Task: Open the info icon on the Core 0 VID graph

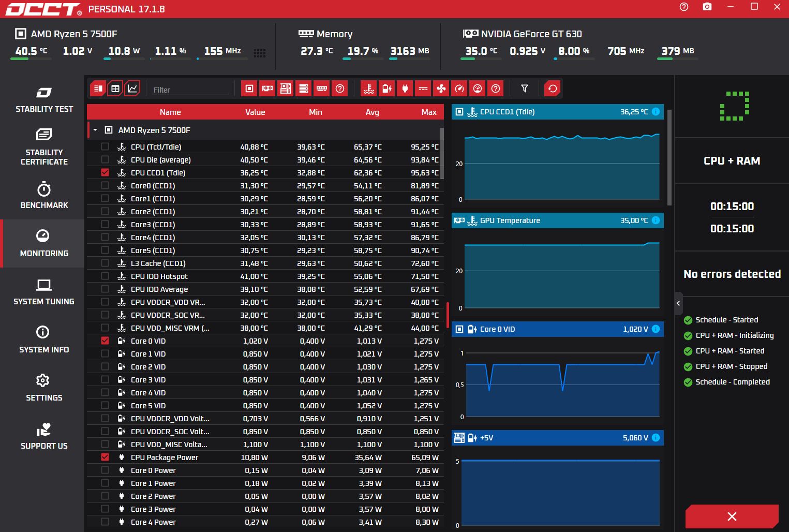Action: pos(656,329)
